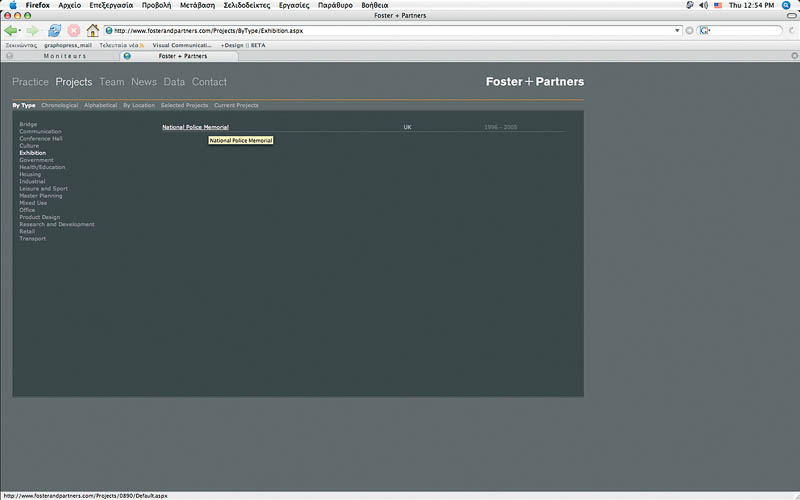Click the green Back arrow button

[x=10, y=31]
